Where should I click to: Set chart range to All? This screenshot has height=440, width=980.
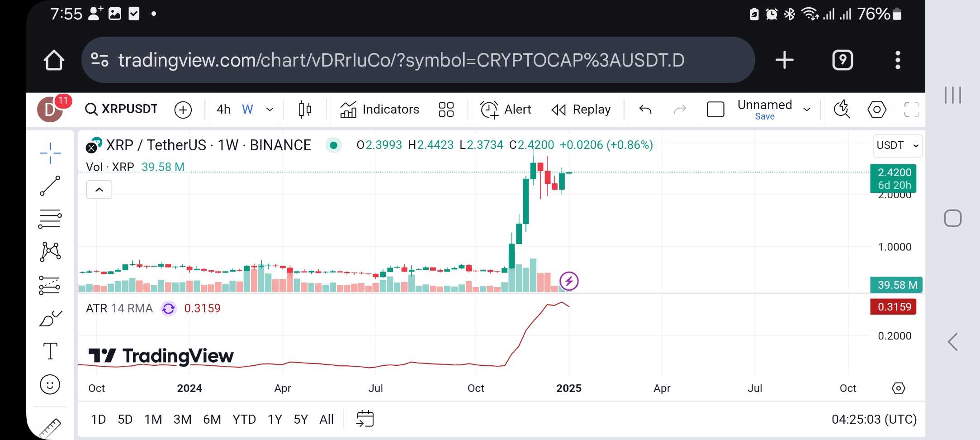pos(327,420)
